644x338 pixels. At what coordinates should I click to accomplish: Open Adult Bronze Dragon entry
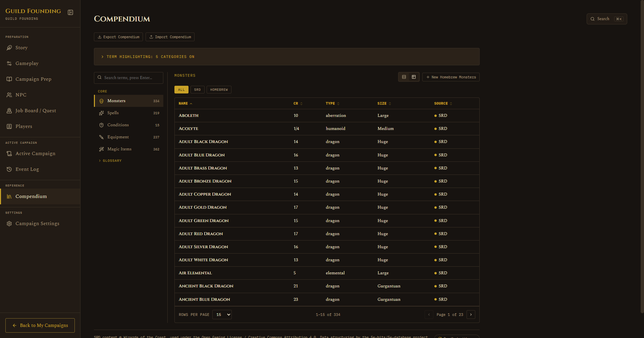pyautogui.click(x=327, y=181)
